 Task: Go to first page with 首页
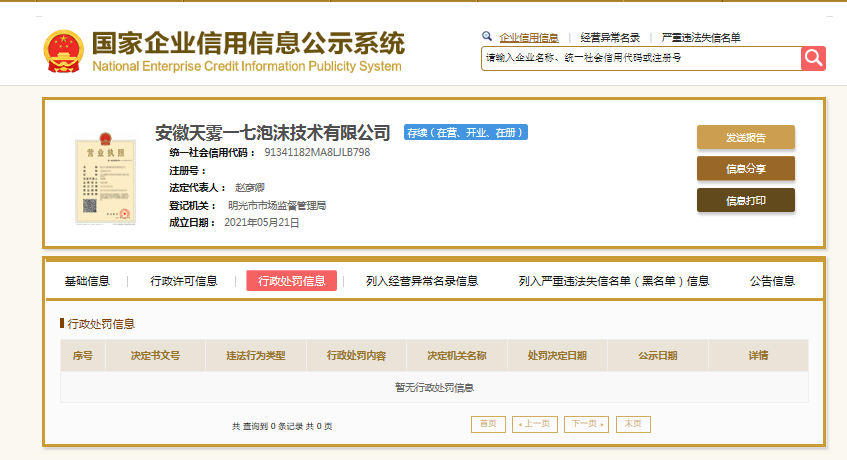pos(488,424)
